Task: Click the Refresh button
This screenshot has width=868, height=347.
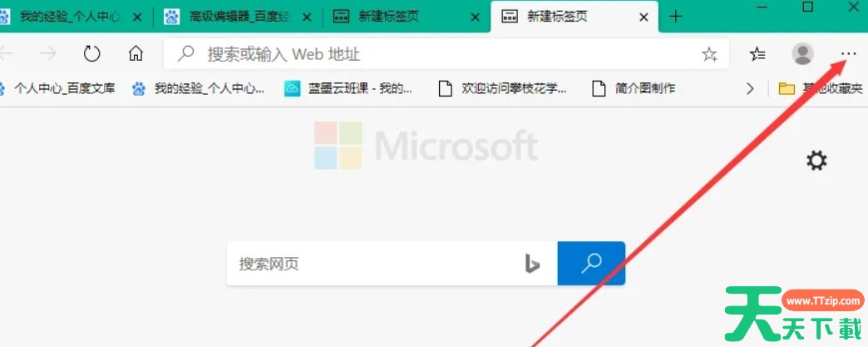Action: pos(92,54)
